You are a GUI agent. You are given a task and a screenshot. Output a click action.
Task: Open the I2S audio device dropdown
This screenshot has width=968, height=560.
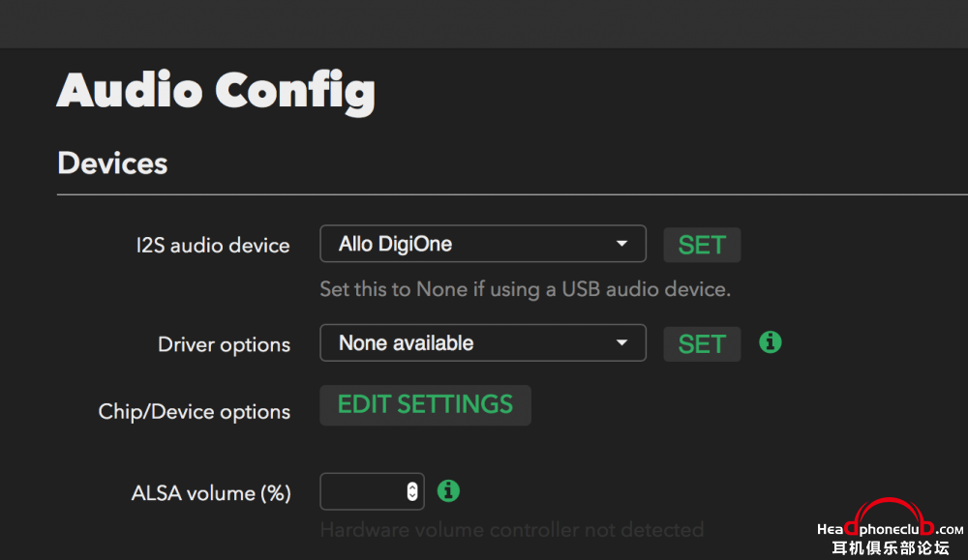(483, 244)
